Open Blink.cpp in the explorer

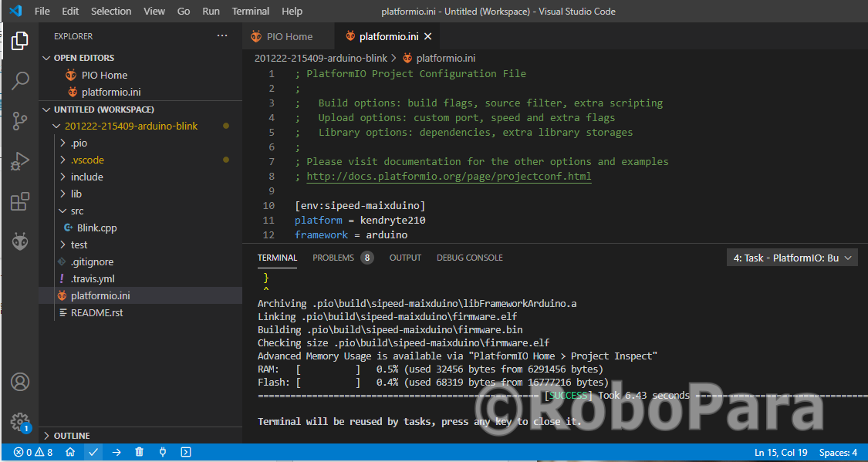pyautogui.click(x=96, y=228)
